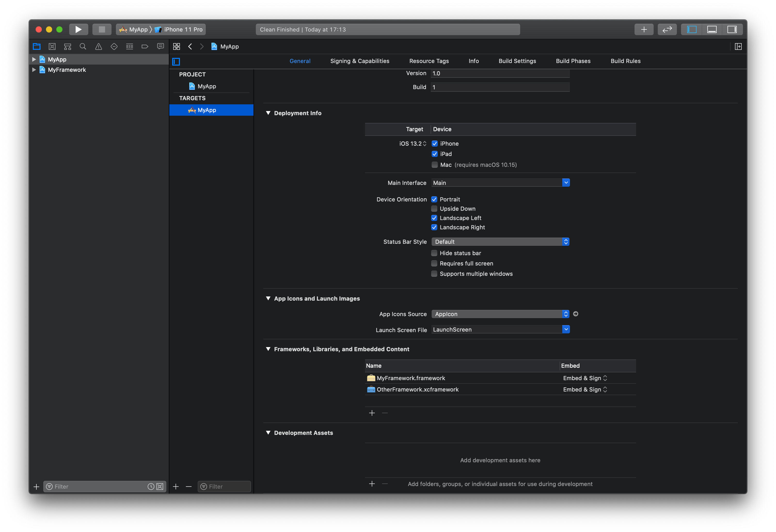This screenshot has height=532, width=776.
Task: Check the Upside Down orientation
Action: click(x=434, y=209)
